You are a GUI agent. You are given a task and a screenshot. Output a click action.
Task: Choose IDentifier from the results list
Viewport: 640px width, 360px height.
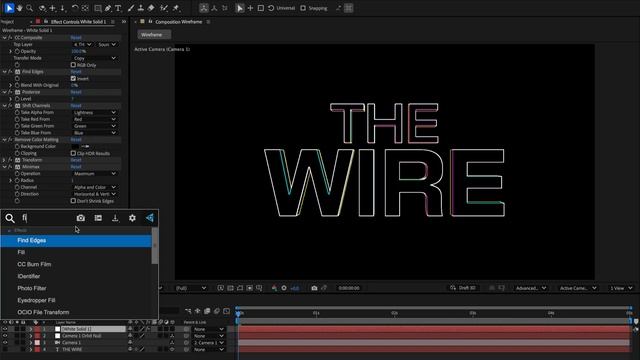click(76, 276)
